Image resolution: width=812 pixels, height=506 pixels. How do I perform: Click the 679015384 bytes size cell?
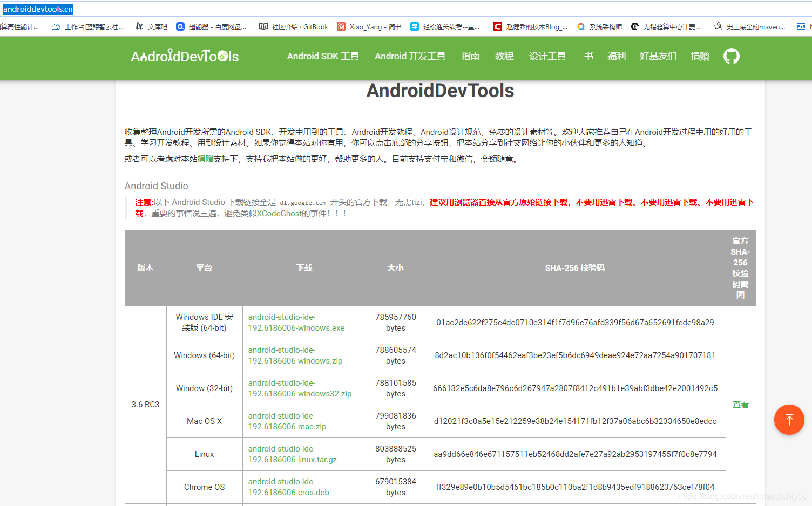(x=396, y=487)
